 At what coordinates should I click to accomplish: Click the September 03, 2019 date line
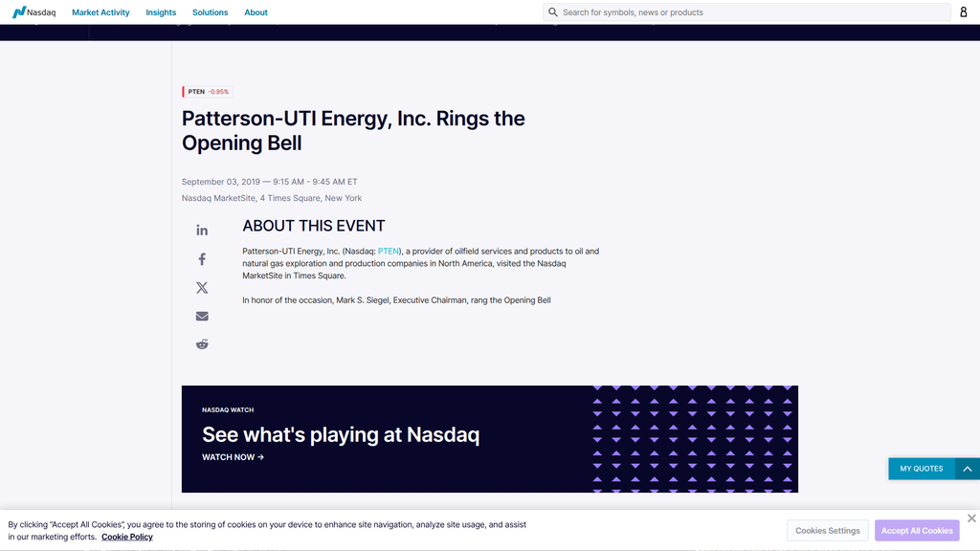pos(269,182)
